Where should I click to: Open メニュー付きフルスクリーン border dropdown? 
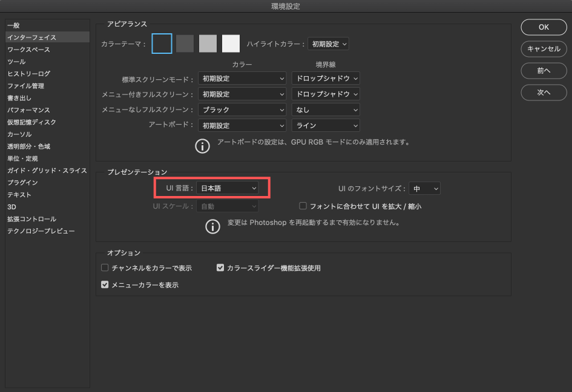point(326,94)
